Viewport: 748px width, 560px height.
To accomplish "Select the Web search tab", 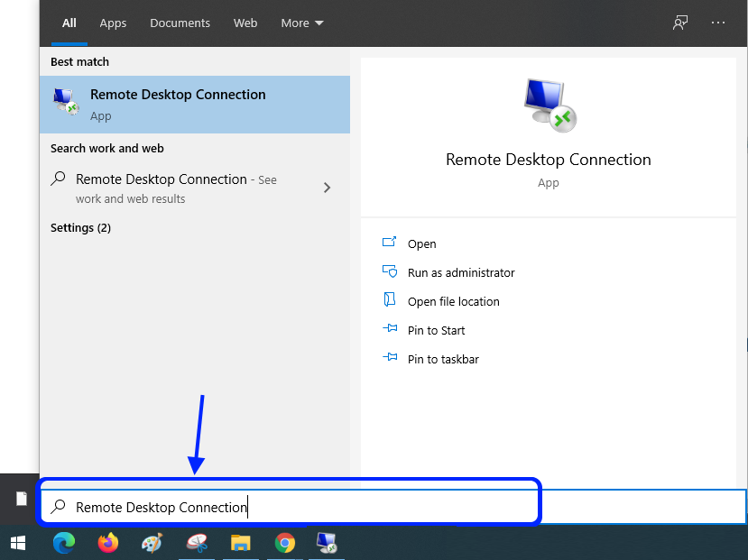I will pyautogui.click(x=245, y=23).
